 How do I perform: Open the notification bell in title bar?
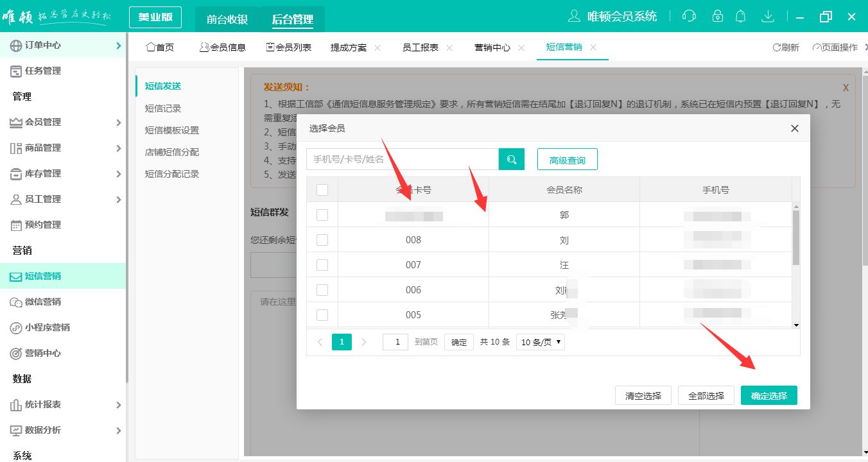(740, 15)
